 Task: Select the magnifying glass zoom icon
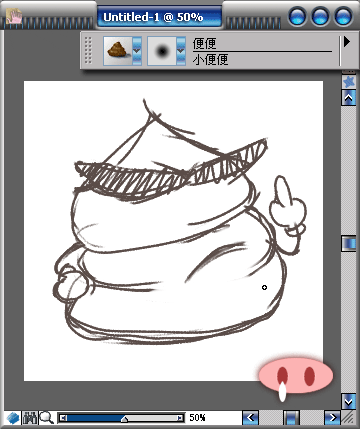click(x=46, y=417)
